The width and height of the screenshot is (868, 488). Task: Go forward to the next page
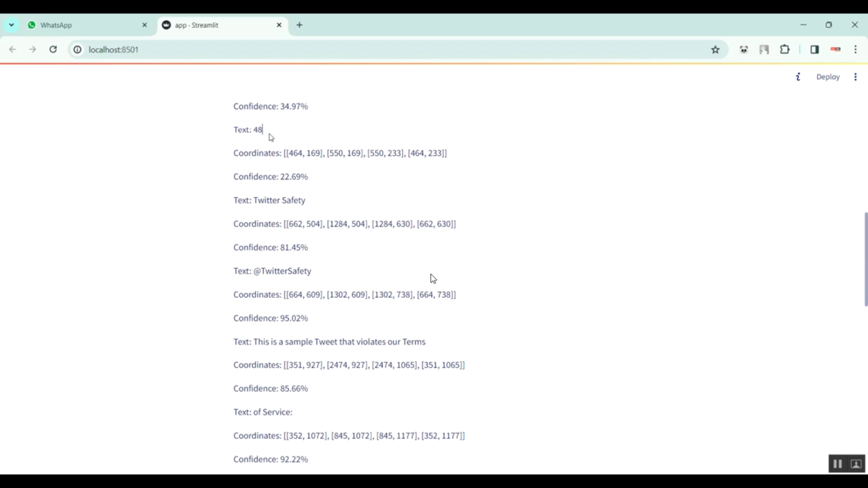33,50
